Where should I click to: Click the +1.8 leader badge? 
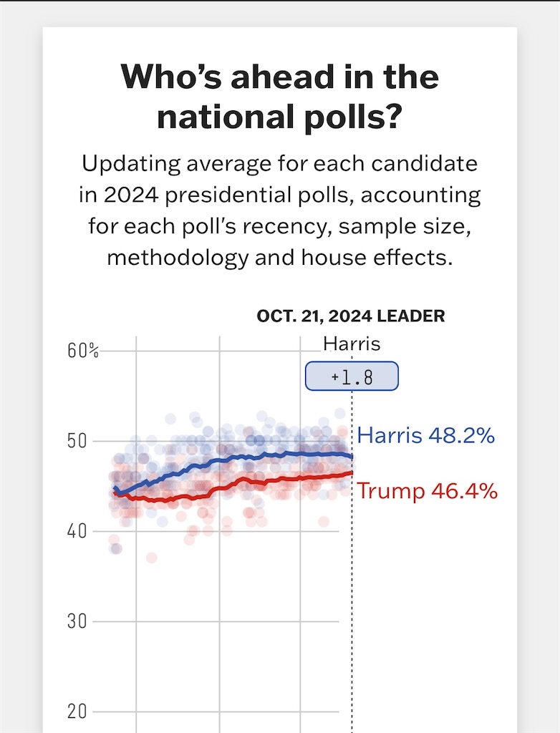tap(352, 376)
